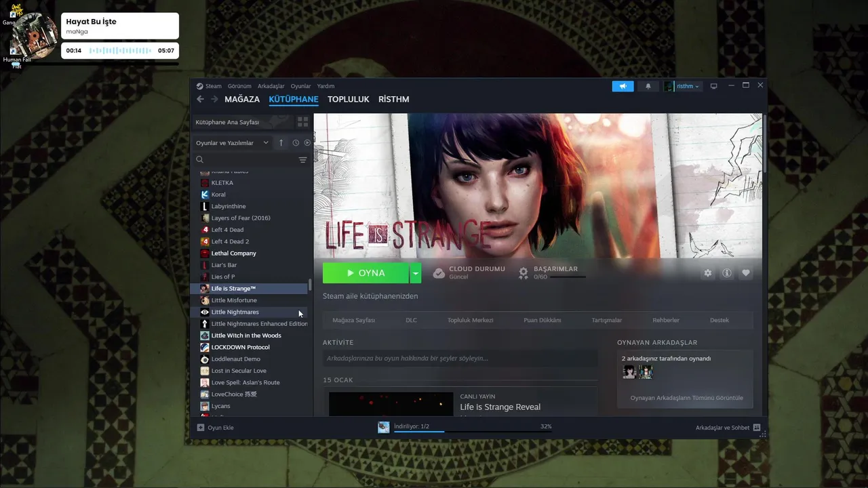The image size is (868, 488).
Task: Click the Steam logo menu
Action: [x=209, y=86]
